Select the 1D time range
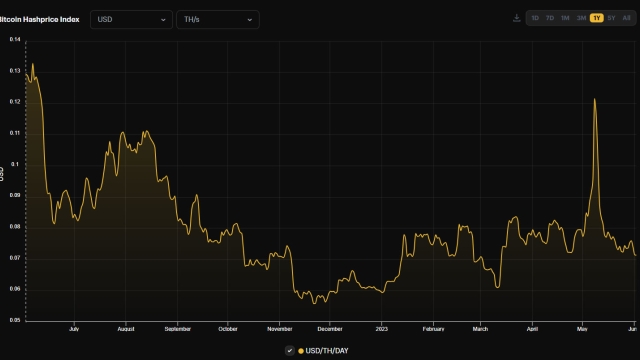Screen dimensions: 640x360 pos(535,18)
